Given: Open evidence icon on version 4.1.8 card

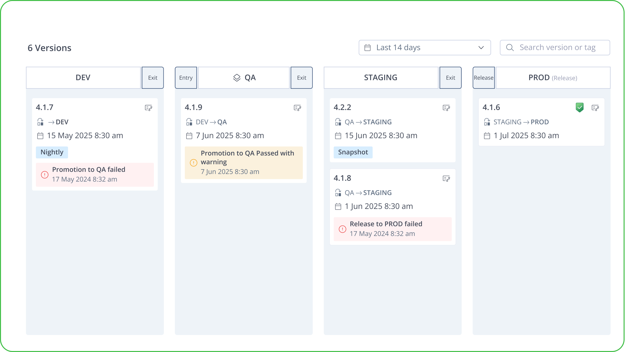Looking at the screenshot, I should 446,179.
